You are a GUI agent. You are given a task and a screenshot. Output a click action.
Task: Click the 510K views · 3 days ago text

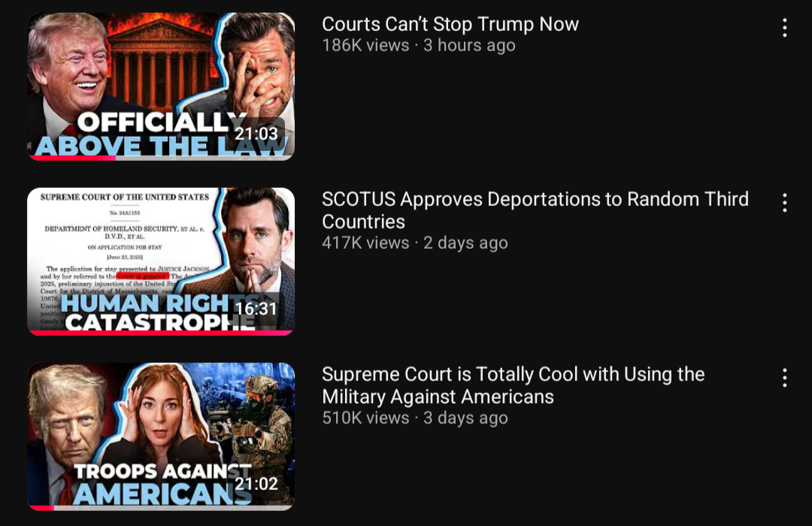[x=415, y=418]
